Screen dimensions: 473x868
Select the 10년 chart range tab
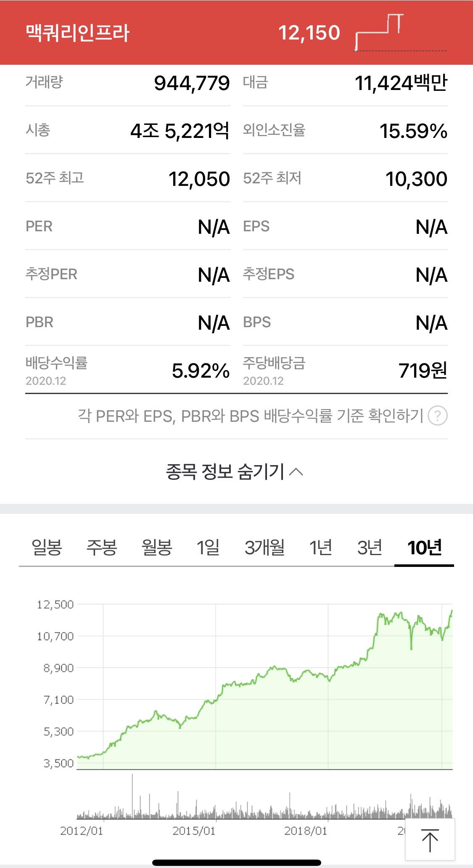coord(424,548)
